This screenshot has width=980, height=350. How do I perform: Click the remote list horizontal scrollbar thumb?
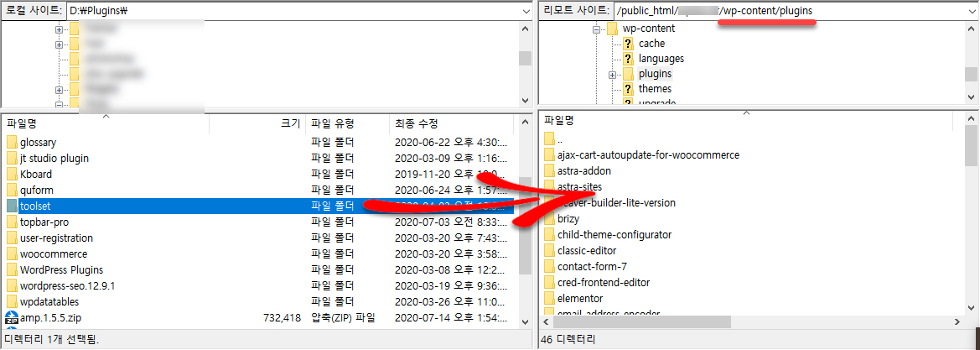point(641,321)
